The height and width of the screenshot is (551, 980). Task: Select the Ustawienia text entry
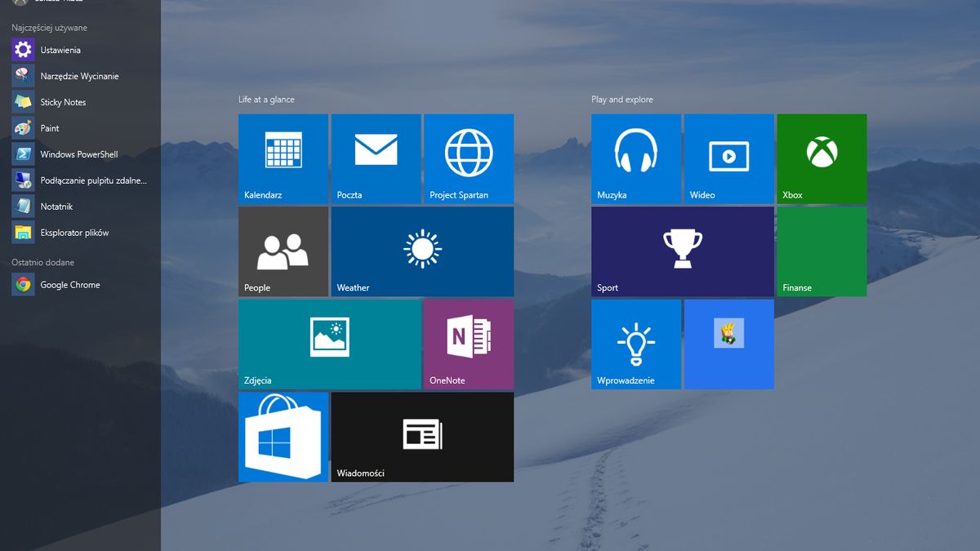(x=60, y=51)
